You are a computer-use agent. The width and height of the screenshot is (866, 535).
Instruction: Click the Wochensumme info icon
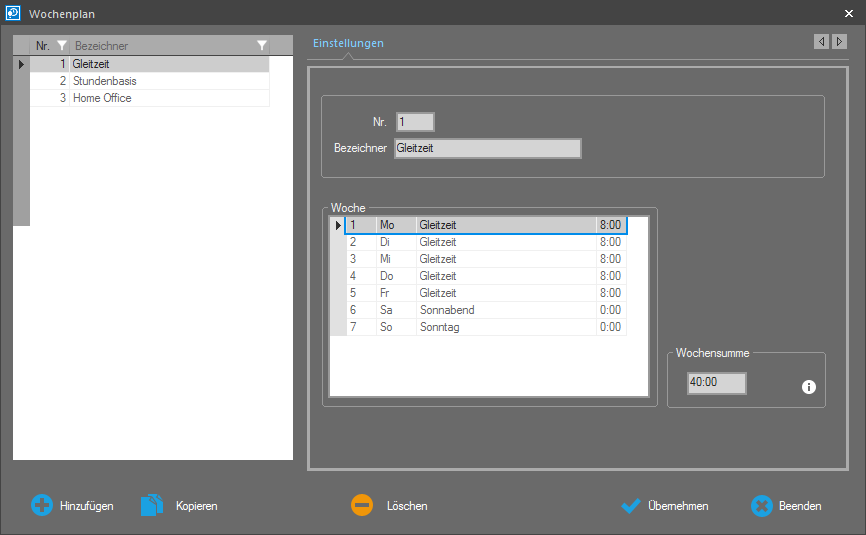(x=809, y=387)
